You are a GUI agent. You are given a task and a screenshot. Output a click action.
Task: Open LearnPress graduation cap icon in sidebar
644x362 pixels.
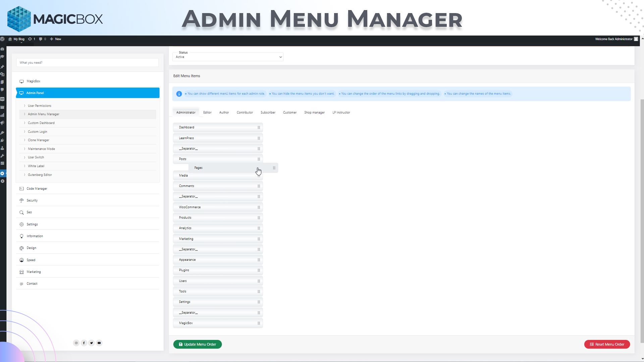coord(2,57)
